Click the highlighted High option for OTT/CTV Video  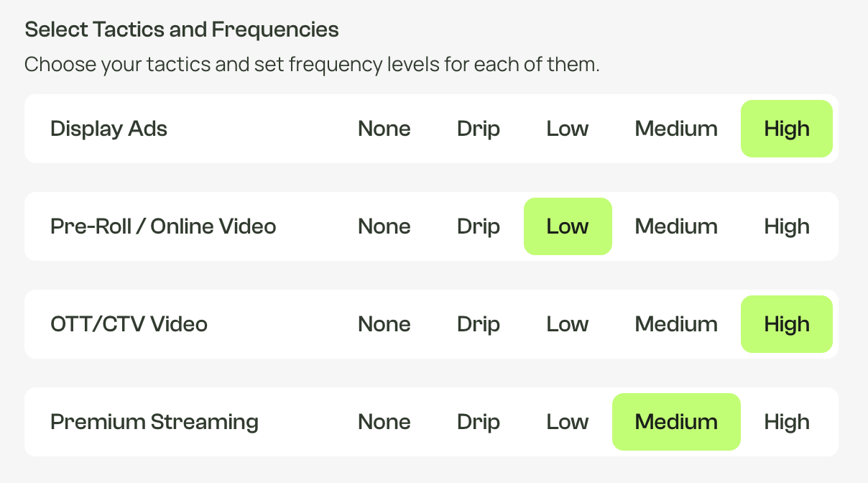(x=787, y=324)
